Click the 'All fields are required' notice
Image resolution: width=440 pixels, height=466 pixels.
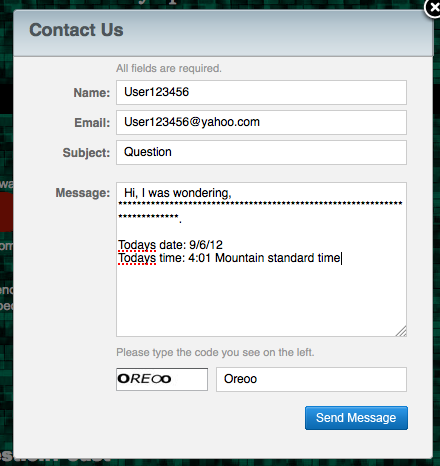tap(169, 68)
